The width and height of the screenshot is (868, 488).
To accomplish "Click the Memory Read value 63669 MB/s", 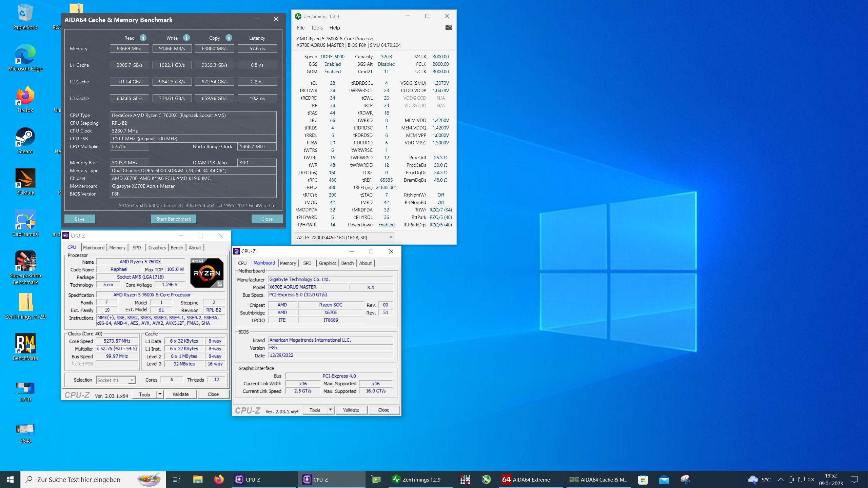I will click(130, 48).
